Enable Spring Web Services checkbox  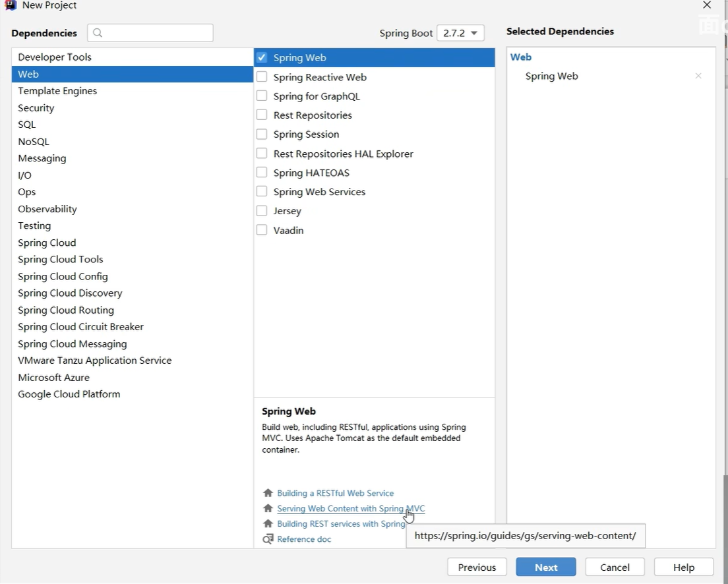pos(262,191)
